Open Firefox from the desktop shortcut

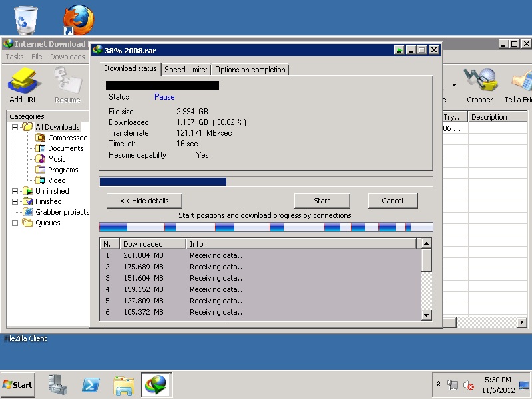point(78,20)
